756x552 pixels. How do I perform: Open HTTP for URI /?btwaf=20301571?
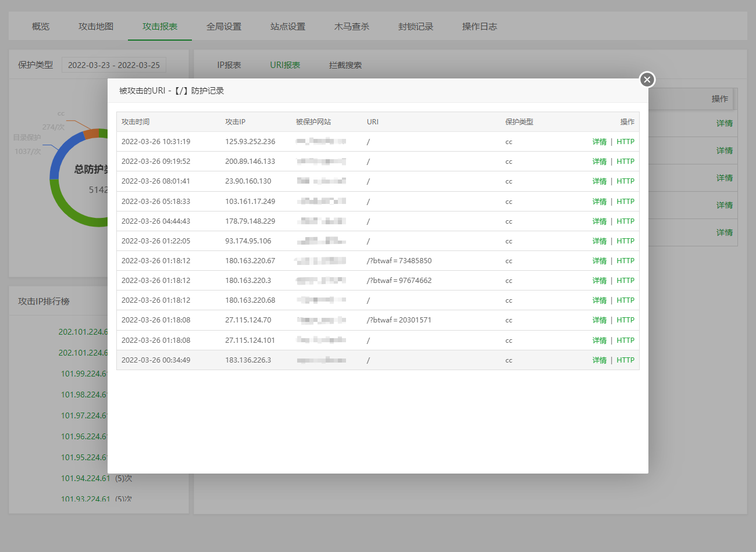pyautogui.click(x=625, y=320)
